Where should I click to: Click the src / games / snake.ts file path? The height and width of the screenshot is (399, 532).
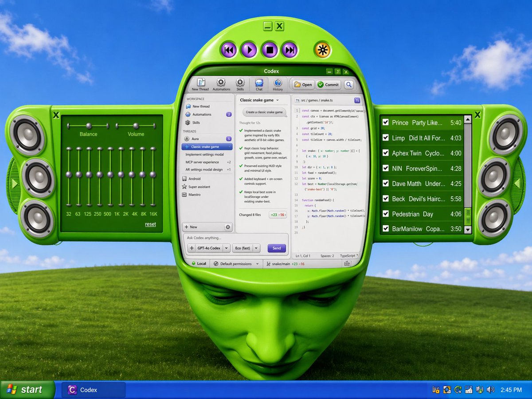(x=317, y=101)
